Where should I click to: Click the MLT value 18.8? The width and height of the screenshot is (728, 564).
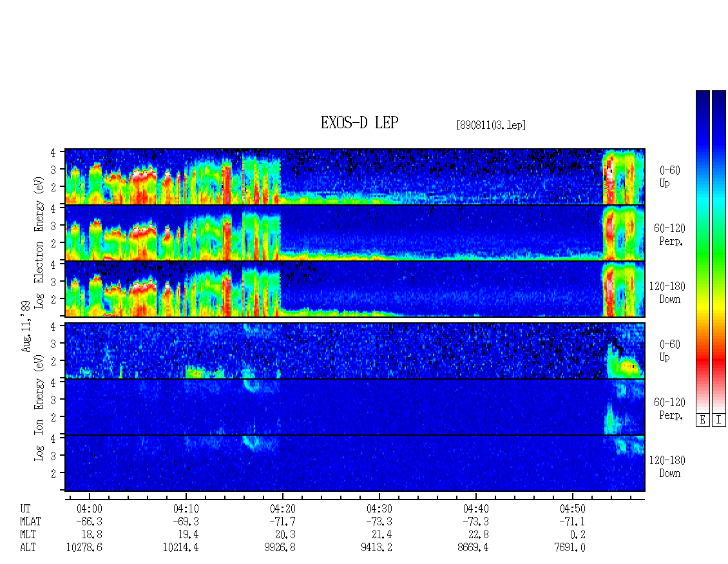92,535
